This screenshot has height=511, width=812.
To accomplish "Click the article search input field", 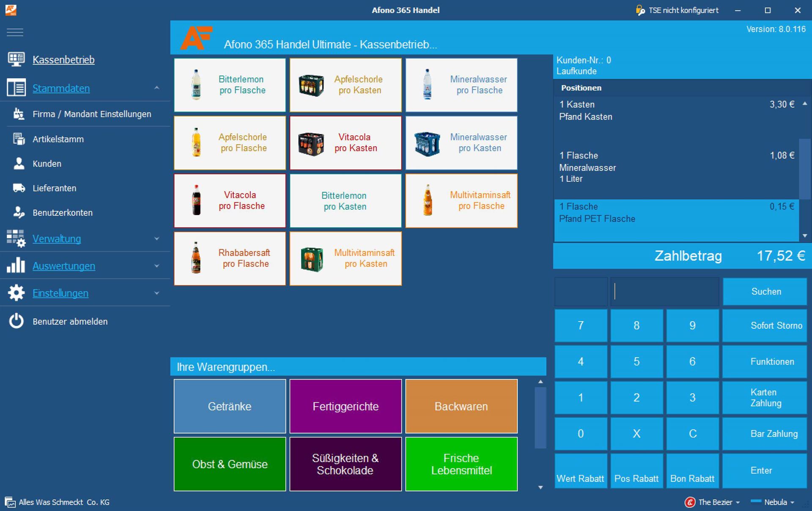I will click(664, 292).
